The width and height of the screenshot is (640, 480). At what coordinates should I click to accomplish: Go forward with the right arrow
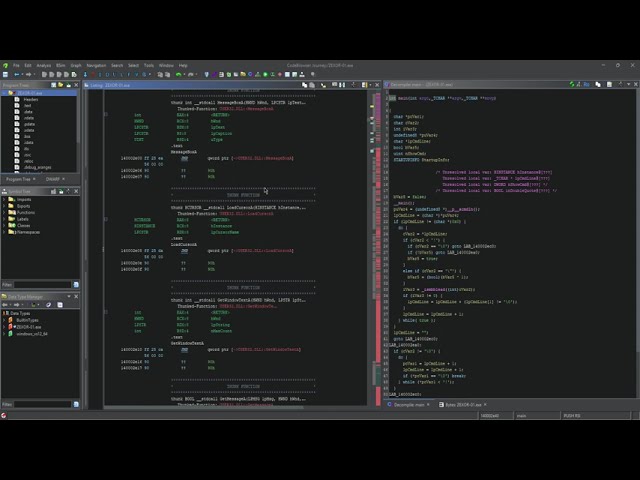29,75
